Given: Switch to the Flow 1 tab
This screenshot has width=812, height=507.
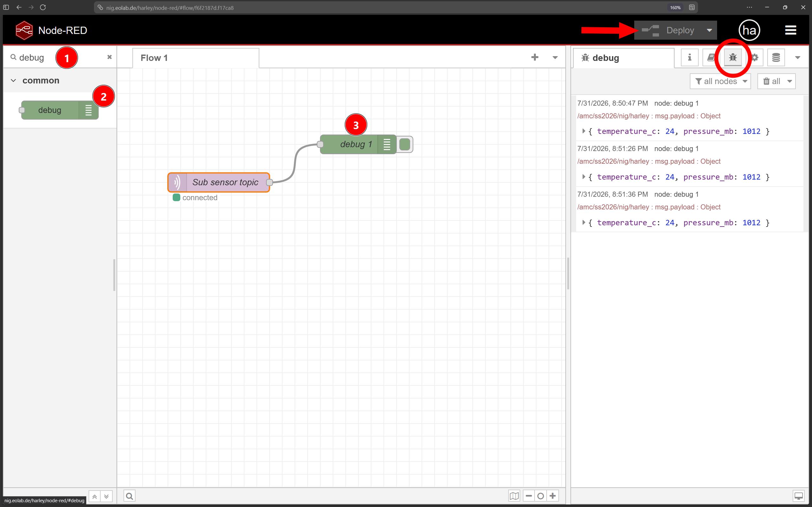Looking at the screenshot, I should [x=196, y=58].
